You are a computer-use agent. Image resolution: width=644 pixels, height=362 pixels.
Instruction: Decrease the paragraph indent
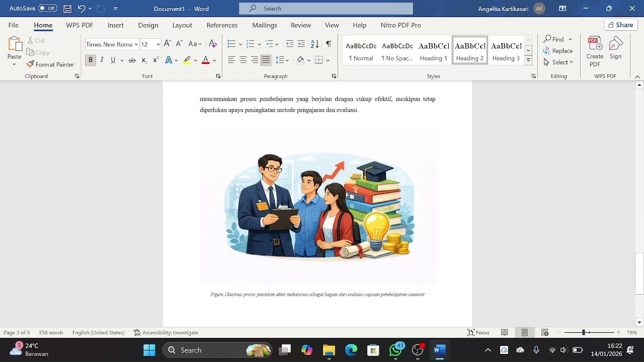coord(290,44)
